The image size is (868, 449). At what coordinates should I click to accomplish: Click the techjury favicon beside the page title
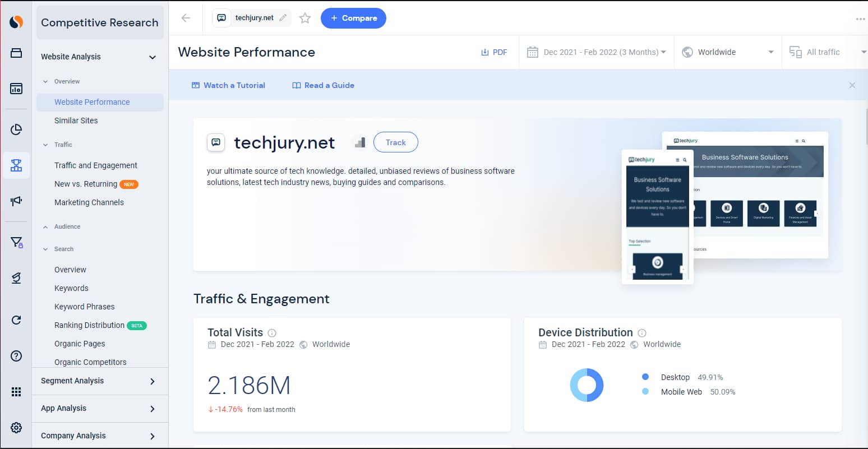pyautogui.click(x=216, y=142)
